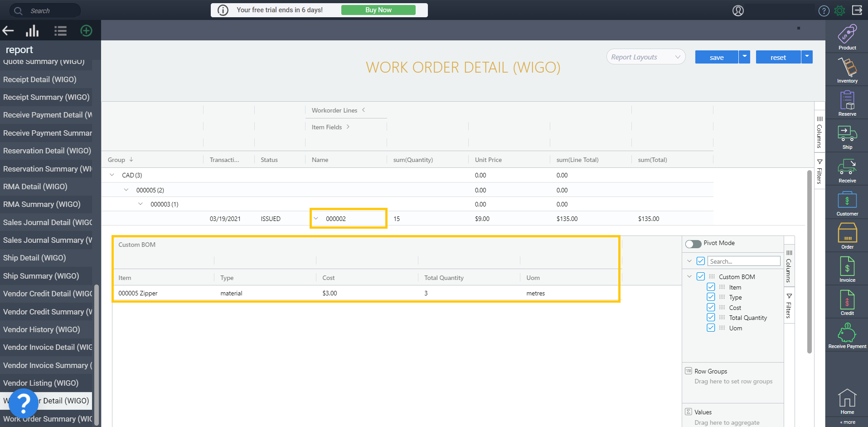This screenshot has height=427, width=868.
Task: Open the Receive module
Action: tap(847, 170)
